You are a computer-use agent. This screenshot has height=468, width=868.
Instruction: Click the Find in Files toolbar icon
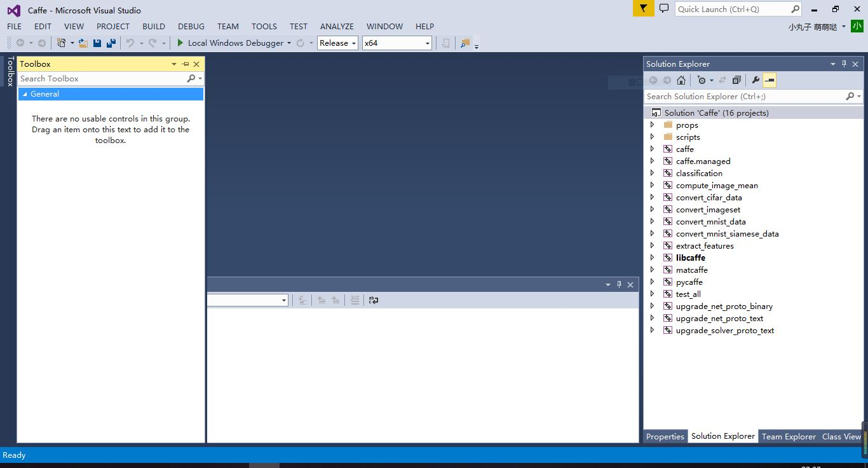(465, 43)
